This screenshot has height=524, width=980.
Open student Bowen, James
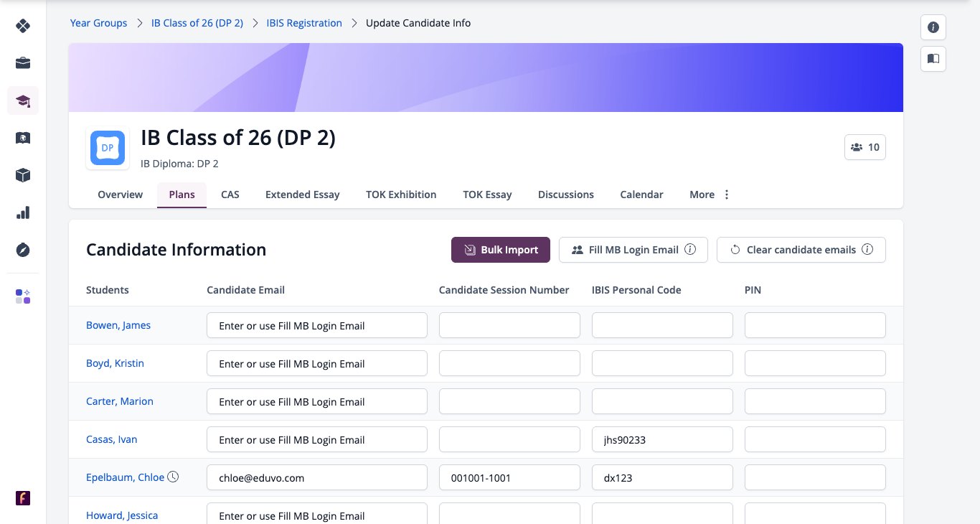[x=118, y=325]
